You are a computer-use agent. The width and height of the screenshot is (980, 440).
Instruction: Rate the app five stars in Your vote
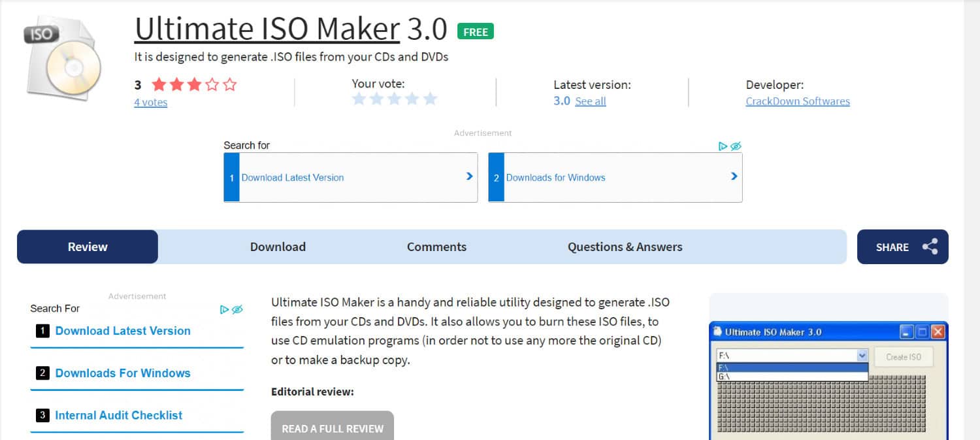pyautogui.click(x=429, y=99)
